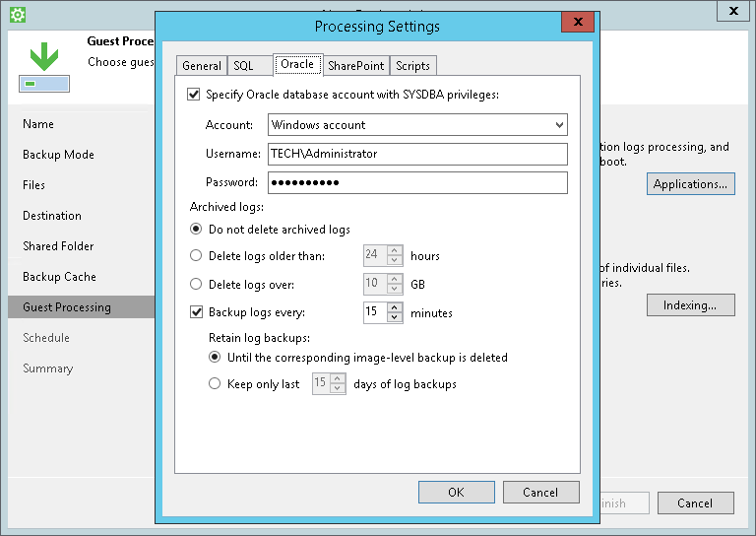This screenshot has width=756, height=536.
Task: Open the SharePoint tab
Action: (x=355, y=66)
